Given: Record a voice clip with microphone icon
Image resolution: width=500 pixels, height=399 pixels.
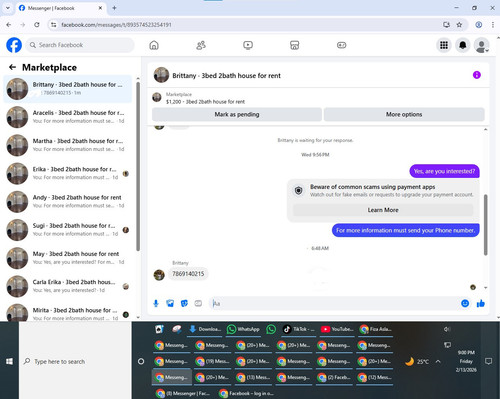Looking at the screenshot, I should click(x=156, y=303).
